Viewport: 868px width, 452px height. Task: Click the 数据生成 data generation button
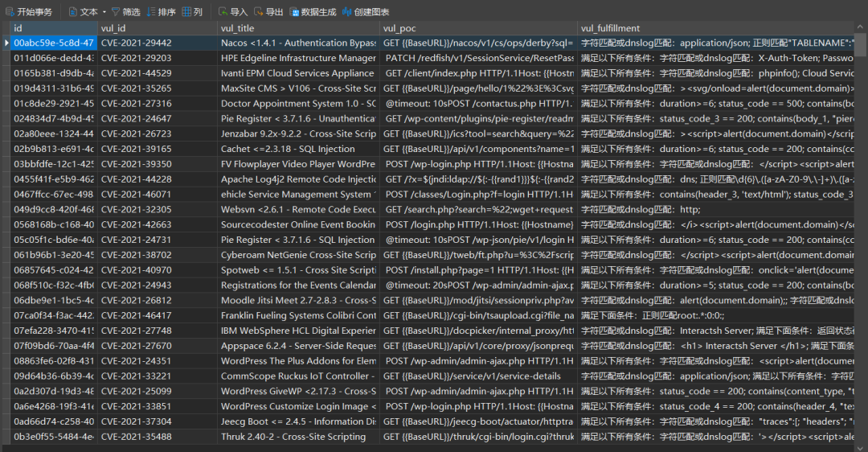click(313, 11)
